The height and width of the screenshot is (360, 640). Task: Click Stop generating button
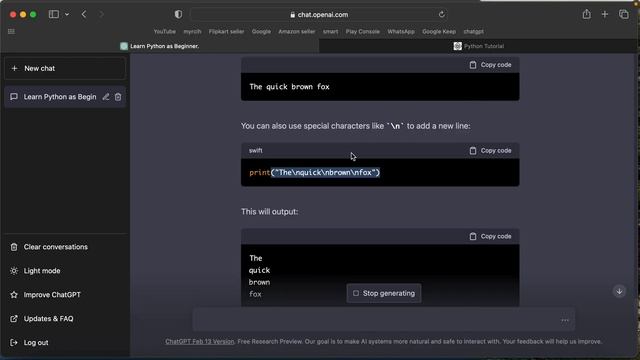[384, 293]
